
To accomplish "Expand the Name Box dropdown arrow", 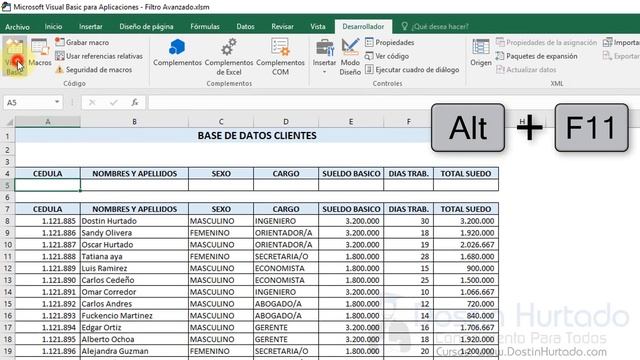I will [x=57, y=102].
